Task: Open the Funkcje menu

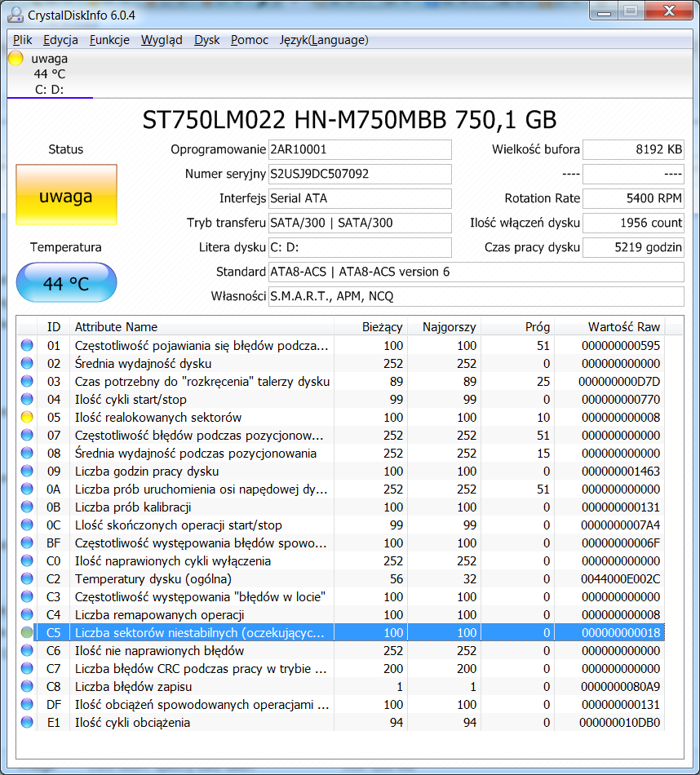Action: click(109, 40)
